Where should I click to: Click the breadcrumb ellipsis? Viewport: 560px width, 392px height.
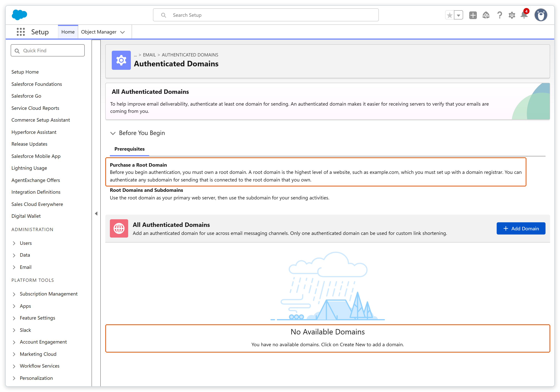pyautogui.click(x=135, y=55)
